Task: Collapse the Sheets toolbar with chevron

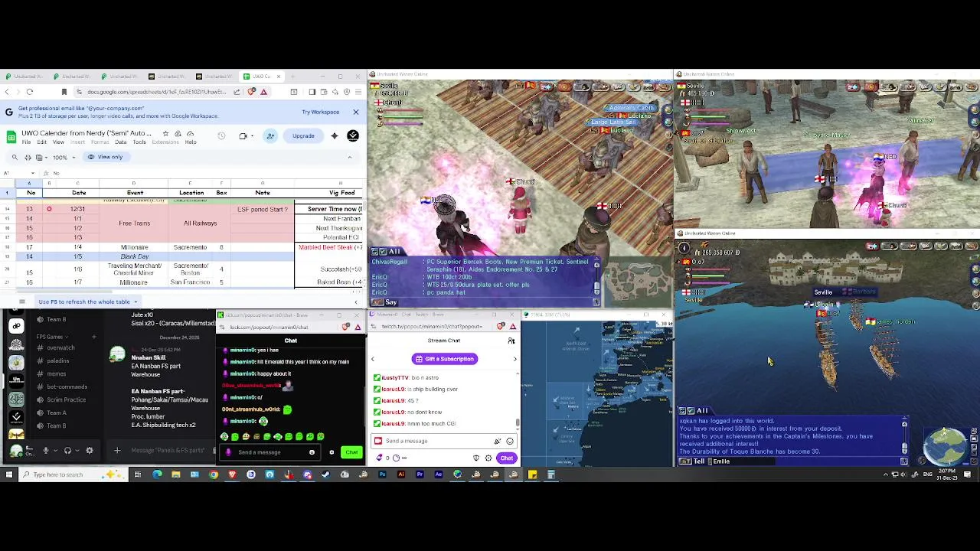Action: point(350,157)
